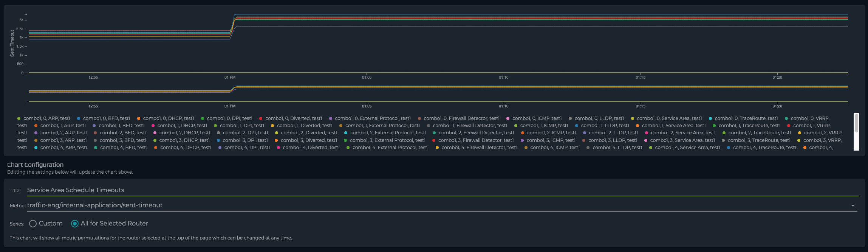Image resolution: width=868 pixels, height=252 pixels.
Task: Toggle legend entry combo1, 0, Service Area
Action: click(666, 118)
